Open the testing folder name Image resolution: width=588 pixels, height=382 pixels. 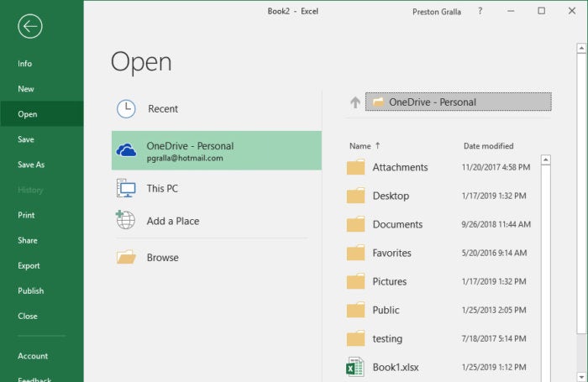coord(387,339)
